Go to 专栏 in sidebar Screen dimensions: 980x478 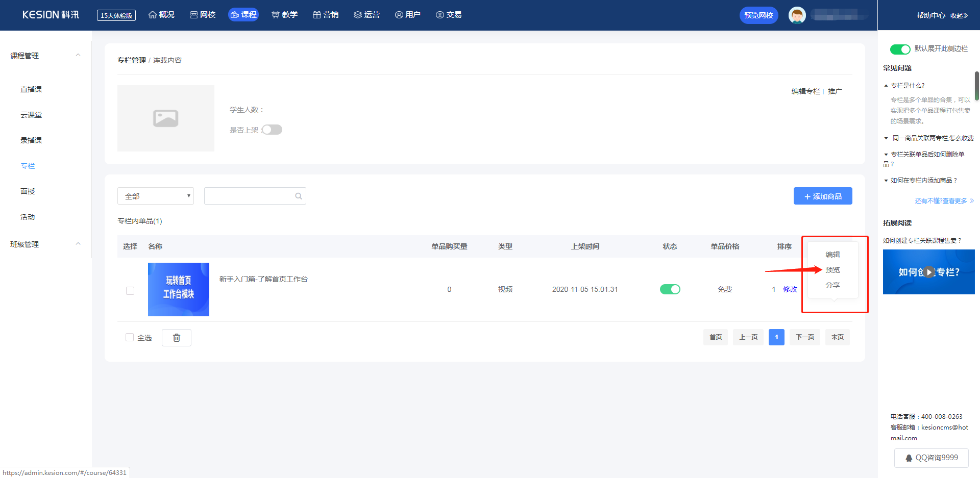tap(28, 166)
